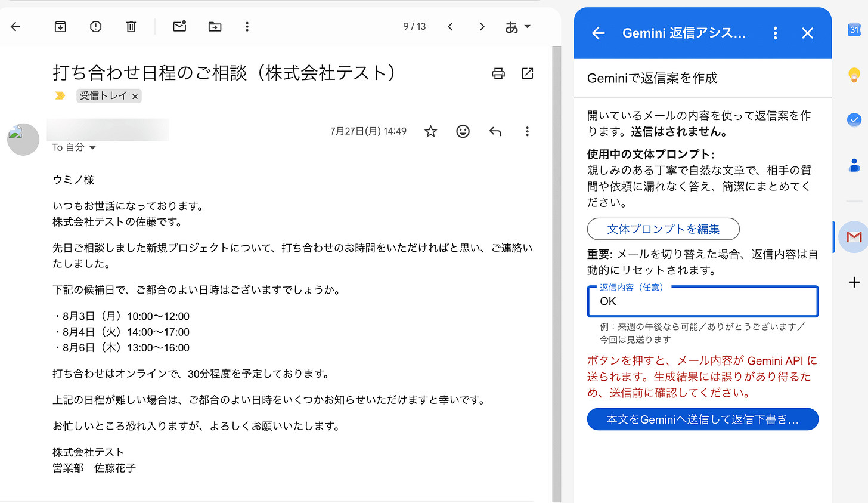Toggle the yellow importance marker
Image resolution: width=868 pixels, height=503 pixels.
[60, 95]
